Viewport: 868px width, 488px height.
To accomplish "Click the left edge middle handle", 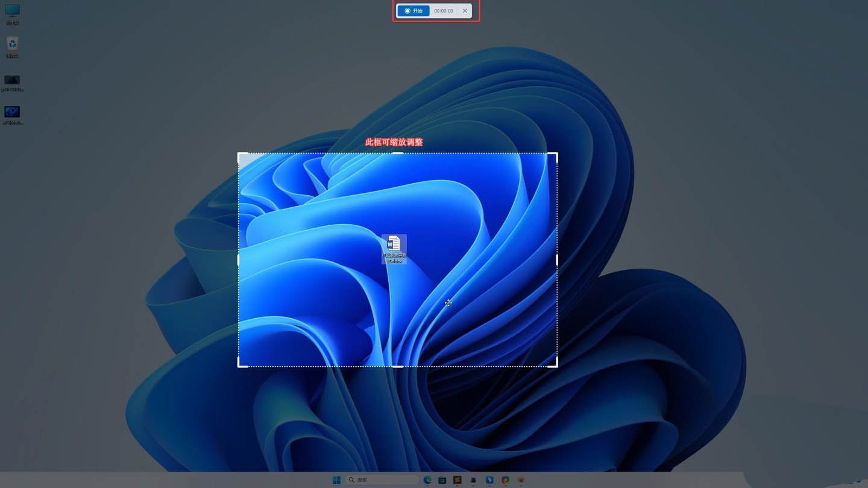I will coord(239,260).
